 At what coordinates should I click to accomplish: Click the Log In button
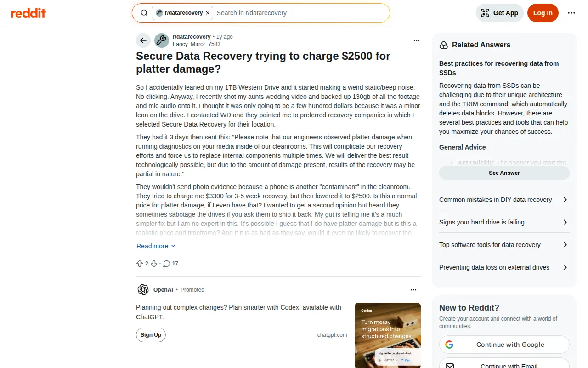[543, 13]
